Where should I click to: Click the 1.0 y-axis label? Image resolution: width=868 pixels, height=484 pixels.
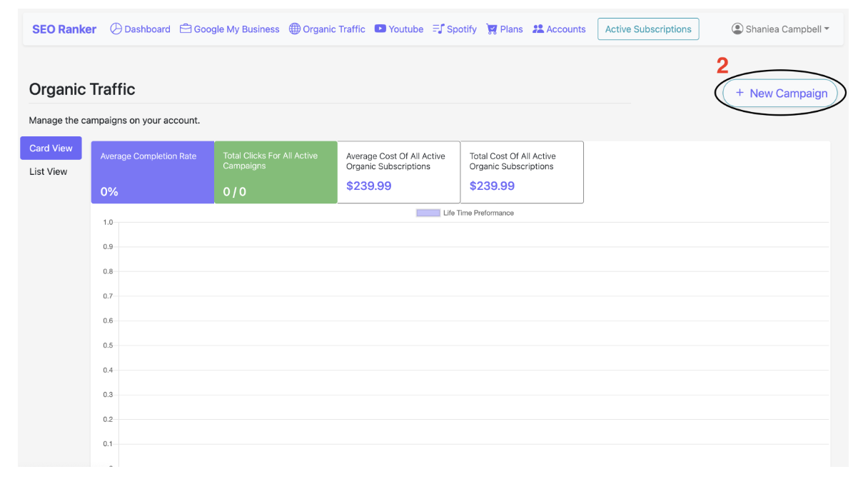pos(108,222)
